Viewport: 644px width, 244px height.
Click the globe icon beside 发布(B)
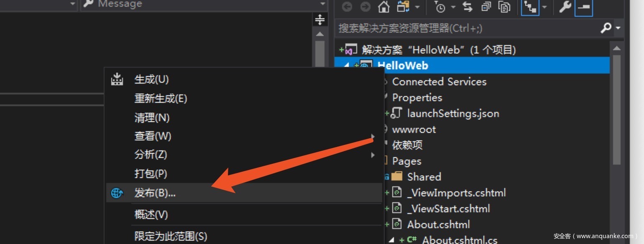[117, 193]
